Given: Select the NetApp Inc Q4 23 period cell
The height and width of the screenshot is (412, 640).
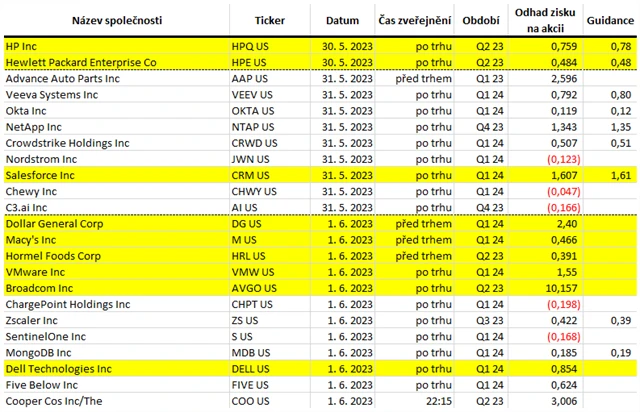Looking at the screenshot, I should (x=481, y=127).
